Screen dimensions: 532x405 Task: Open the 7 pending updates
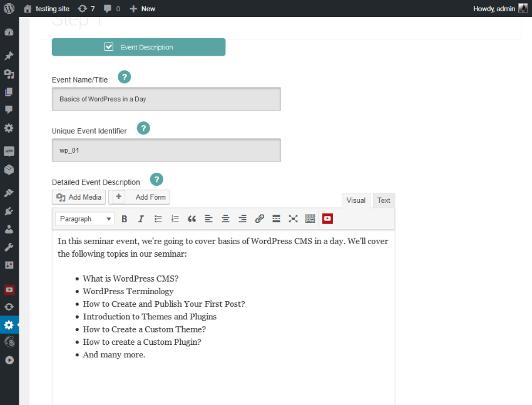coord(86,9)
